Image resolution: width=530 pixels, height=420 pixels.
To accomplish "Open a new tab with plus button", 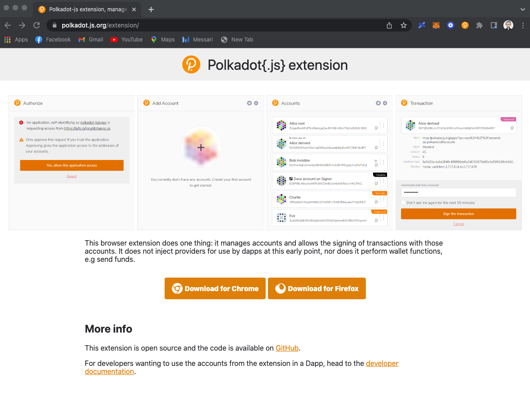I will [x=151, y=9].
